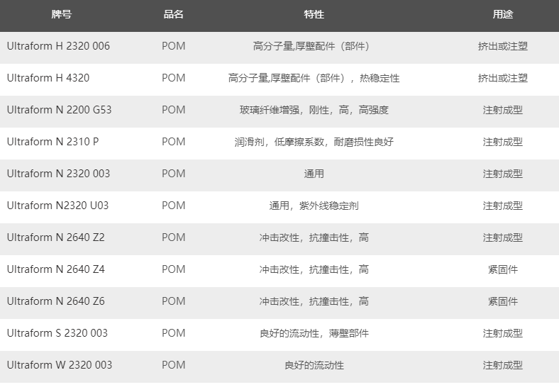Image resolution: width=559 pixels, height=392 pixels.
Task: Select the Ultraform H 4320 grade name
Action: tap(48, 78)
